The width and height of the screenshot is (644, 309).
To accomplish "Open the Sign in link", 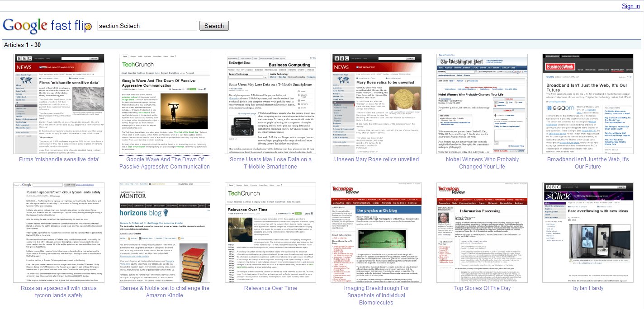I will tap(631, 6).
